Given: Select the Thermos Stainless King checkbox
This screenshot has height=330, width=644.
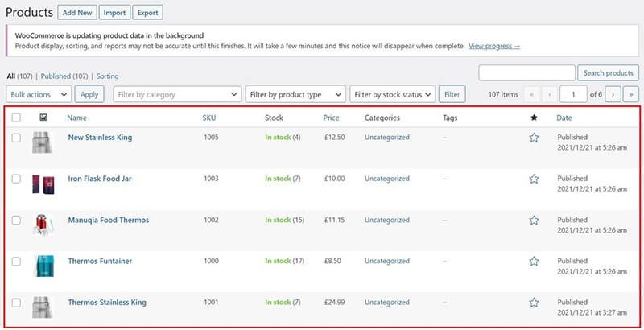Looking at the screenshot, I should tap(16, 303).
